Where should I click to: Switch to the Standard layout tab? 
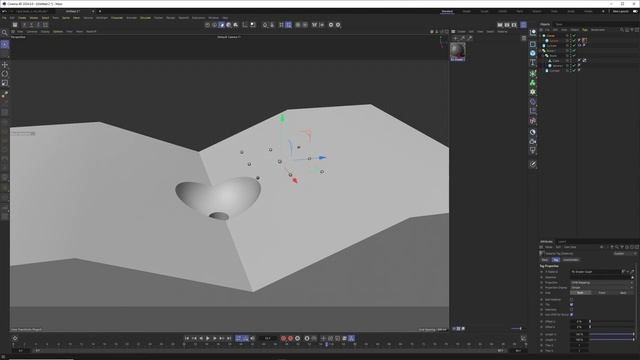click(447, 11)
